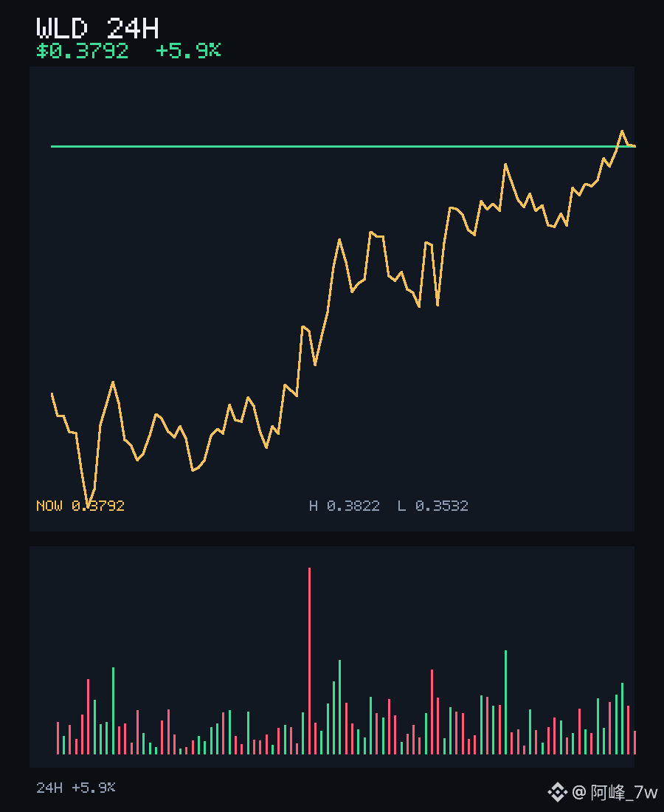Click the peak of the yellow price line
Viewport: 664px width, 812px height.
[622, 131]
